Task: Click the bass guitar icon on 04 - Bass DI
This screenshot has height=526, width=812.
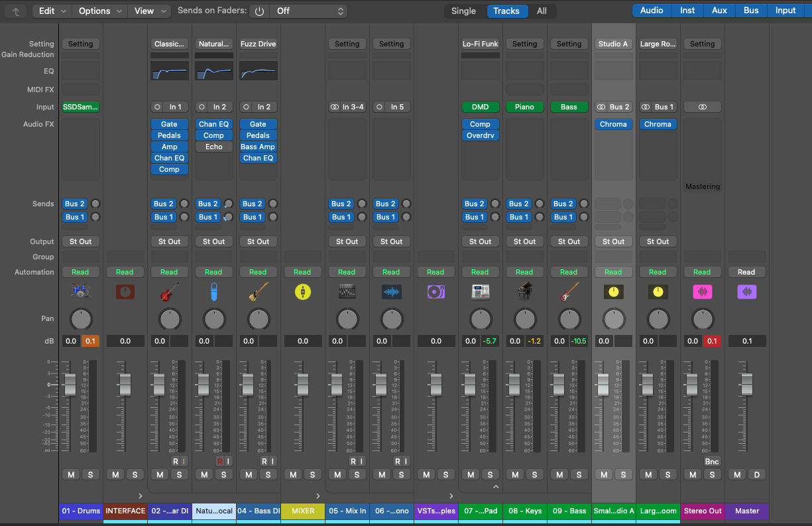Action: [x=258, y=291]
